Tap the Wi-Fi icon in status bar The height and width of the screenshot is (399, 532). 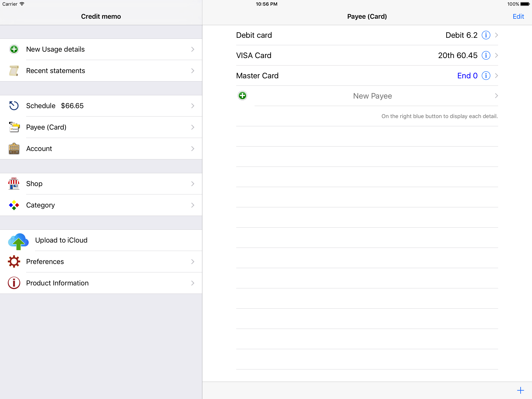coord(22,4)
